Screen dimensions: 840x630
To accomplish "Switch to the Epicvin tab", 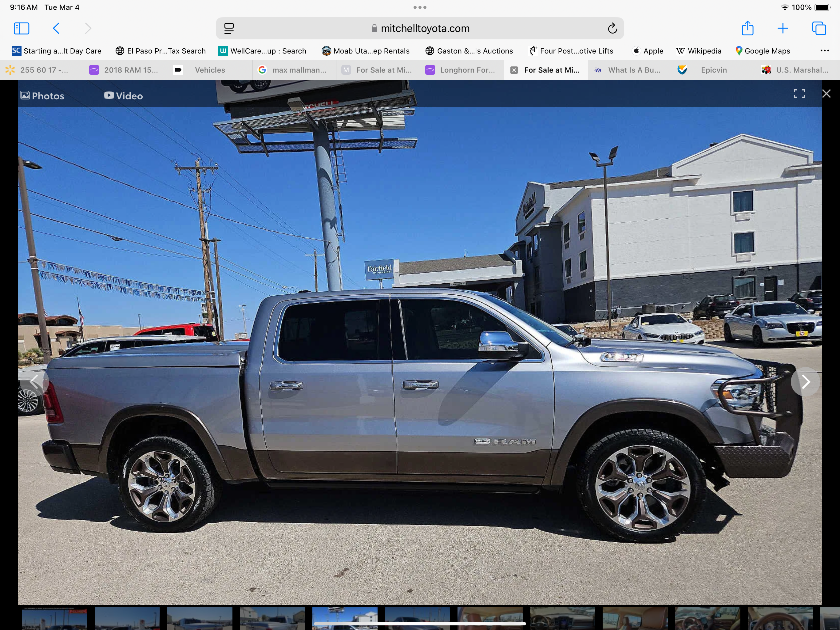I will coord(714,70).
